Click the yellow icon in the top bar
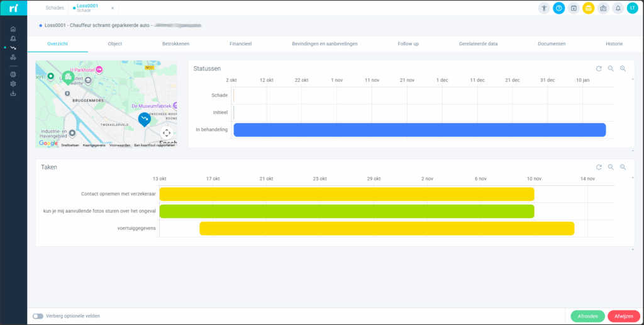 (588, 8)
